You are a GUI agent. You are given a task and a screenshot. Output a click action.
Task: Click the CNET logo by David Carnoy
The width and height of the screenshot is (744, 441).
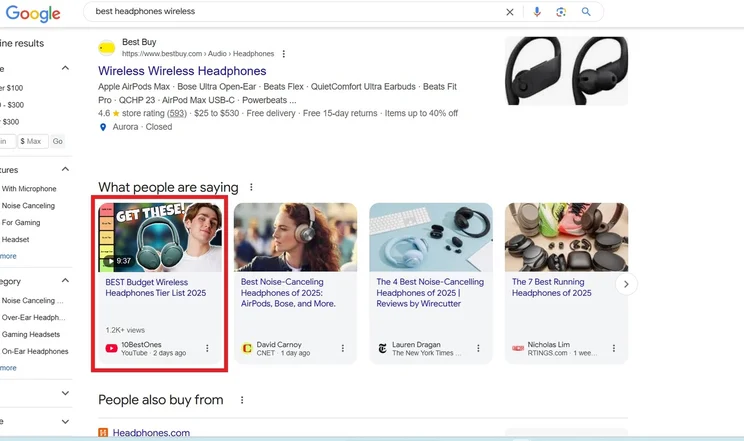[247, 348]
